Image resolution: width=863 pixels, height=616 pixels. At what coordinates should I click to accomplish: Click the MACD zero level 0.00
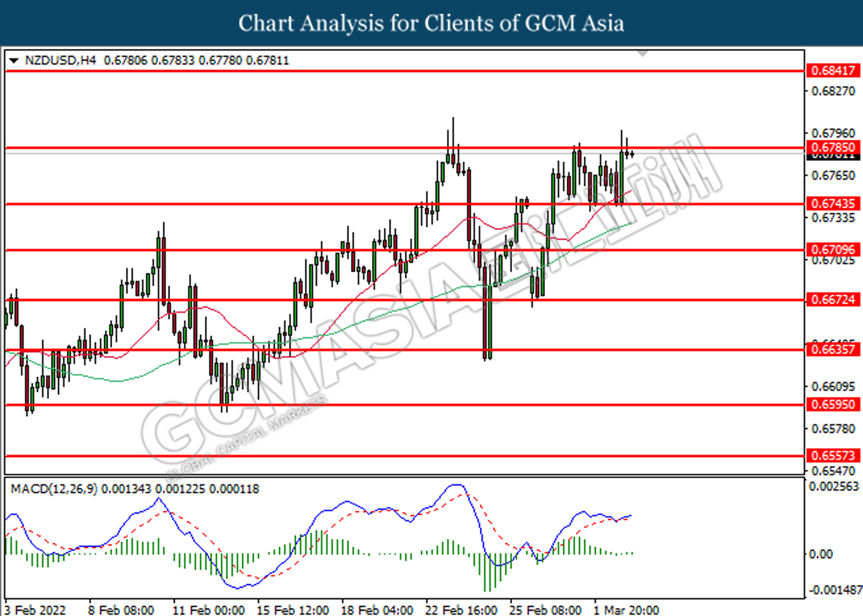coord(820,554)
